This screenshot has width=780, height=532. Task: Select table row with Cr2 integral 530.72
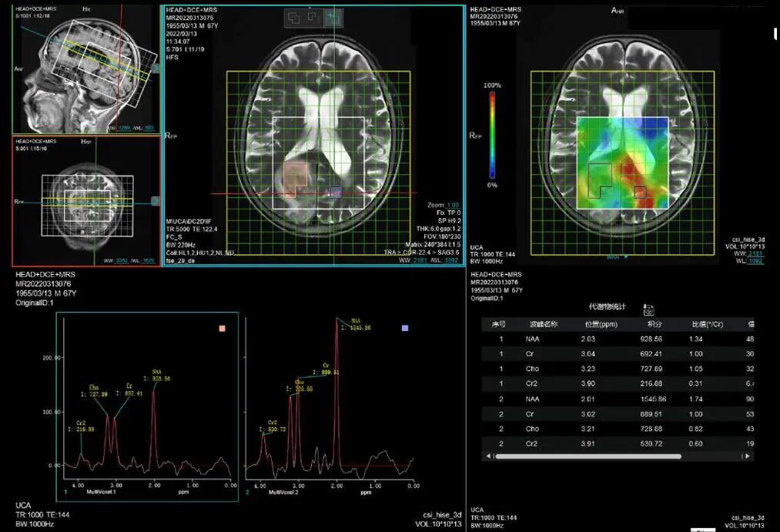pyautogui.click(x=618, y=443)
